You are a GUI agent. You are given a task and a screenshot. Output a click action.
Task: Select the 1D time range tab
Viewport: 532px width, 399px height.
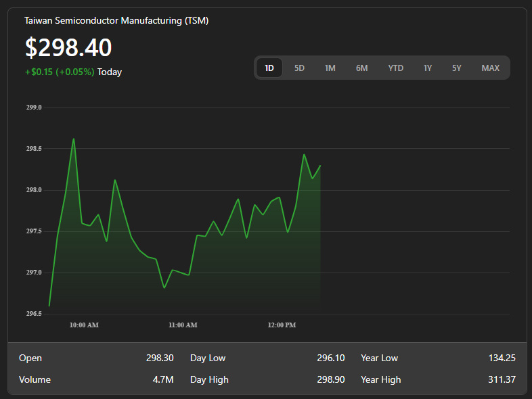269,68
